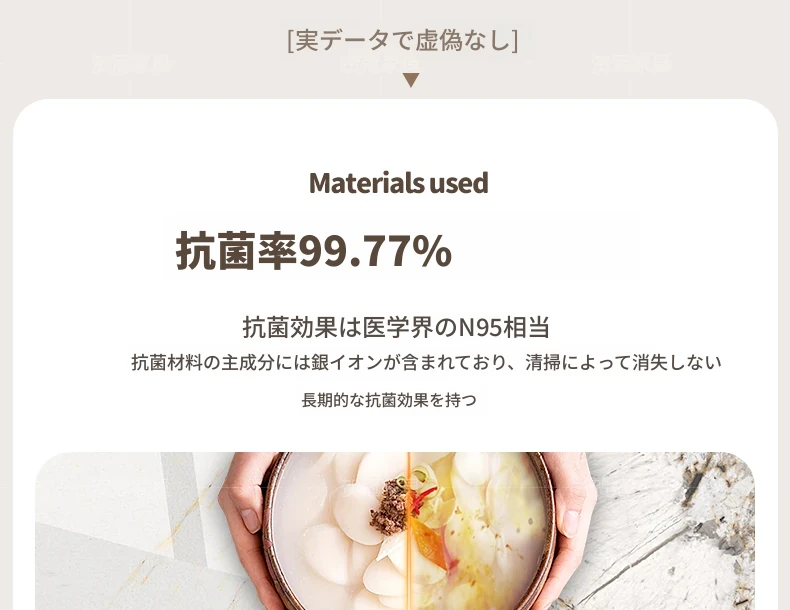
Task: Click the sentence about 銀イオン antibacterial material
Action: (x=426, y=362)
